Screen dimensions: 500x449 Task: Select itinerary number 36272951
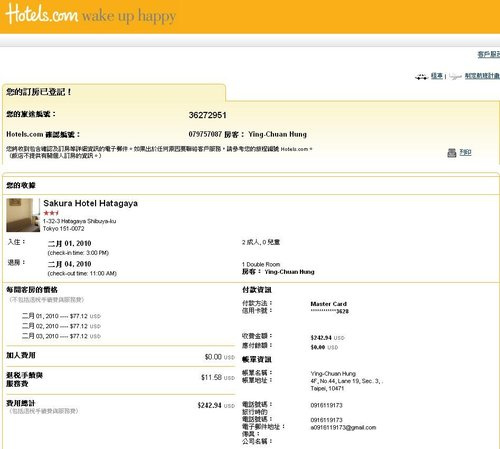207,115
